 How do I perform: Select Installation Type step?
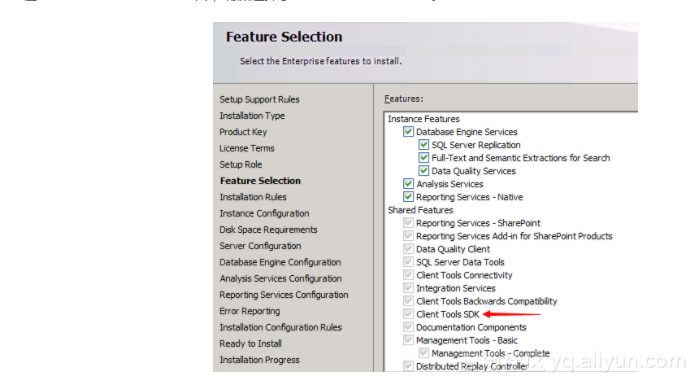click(x=252, y=116)
